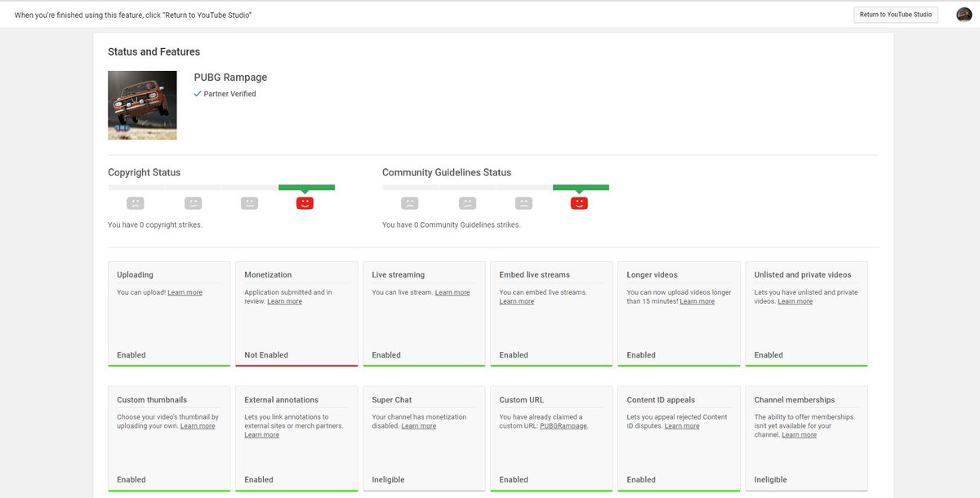The width and height of the screenshot is (980, 498).
Task: Click the PUBG Rampage channel name
Action: point(230,78)
